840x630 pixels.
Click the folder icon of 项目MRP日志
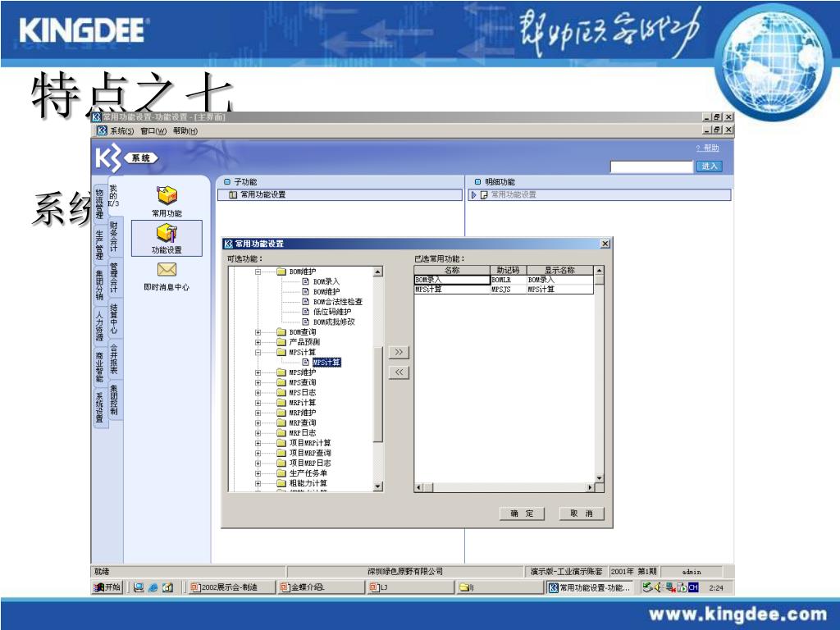281,463
